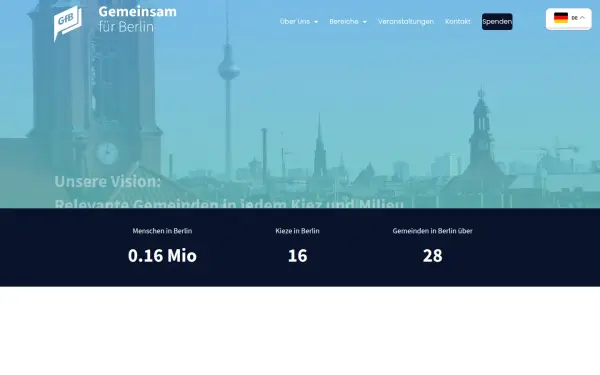Click the '16' Kieze counter value
Screen dimensions: 600x375
(x=297, y=256)
